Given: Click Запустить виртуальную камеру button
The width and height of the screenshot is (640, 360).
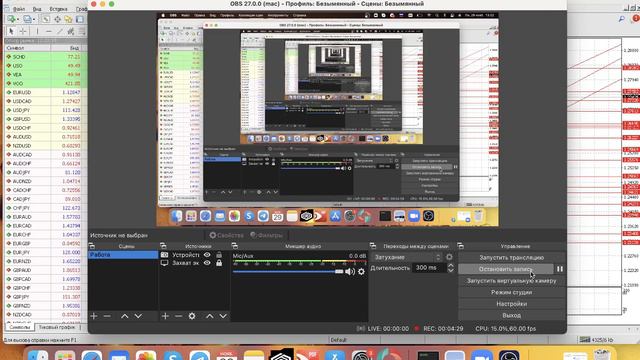Looking at the screenshot, I should (511, 281).
